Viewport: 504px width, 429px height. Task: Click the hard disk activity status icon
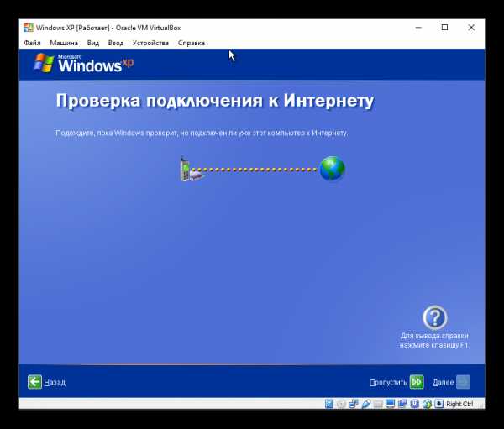pos(329,404)
